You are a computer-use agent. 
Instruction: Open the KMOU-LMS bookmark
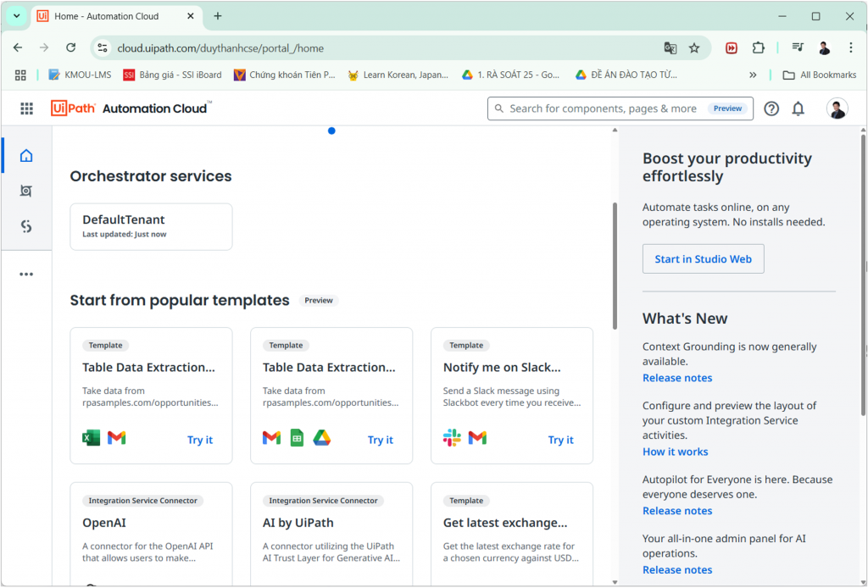point(81,75)
